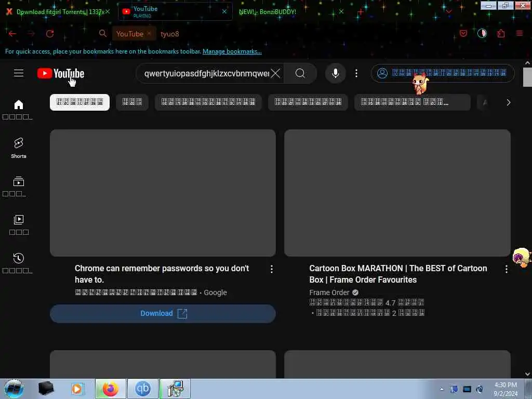Viewport: 532px width, 399px height.
Task: Open options menu for Chrome ad
Action: [271, 269]
